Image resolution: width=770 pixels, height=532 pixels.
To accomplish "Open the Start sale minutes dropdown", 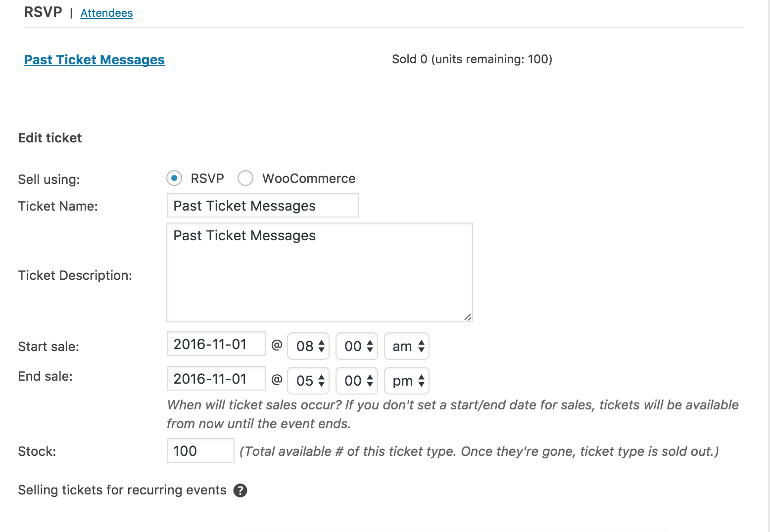I will tap(357, 346).
